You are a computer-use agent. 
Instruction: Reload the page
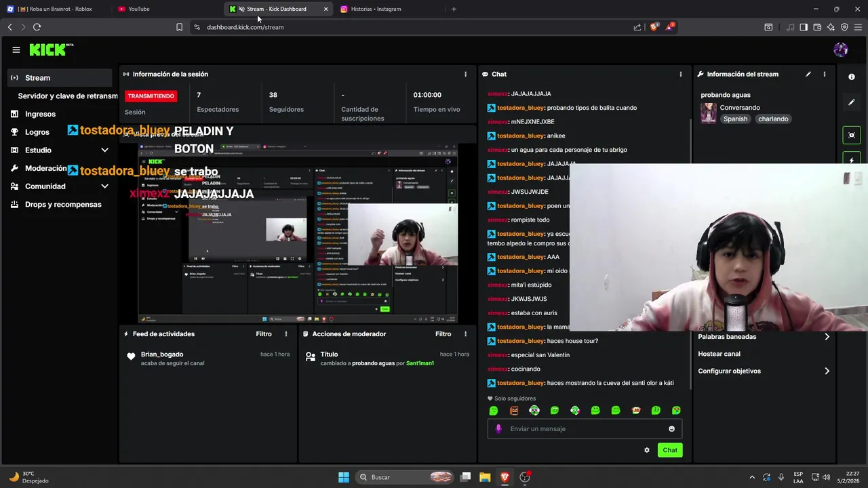[37, 27]
